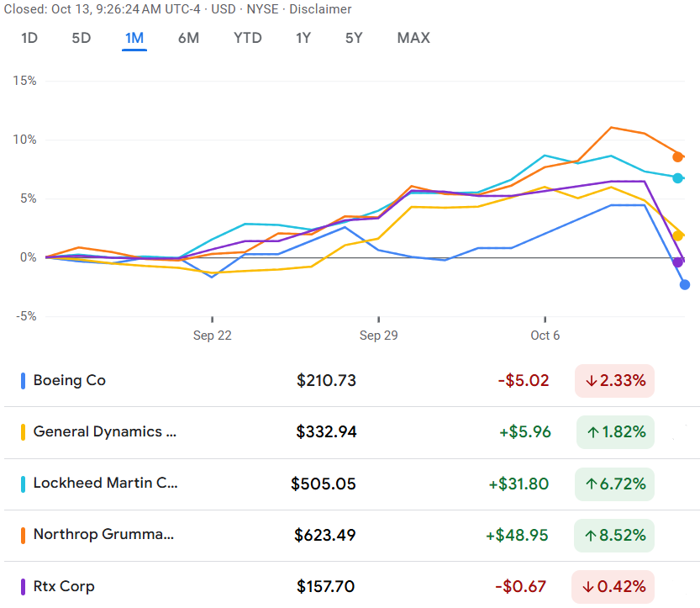Click the Rtx Corp 0.42% down arrow badge
Viewport: 700px width, 608px height.
613,586
